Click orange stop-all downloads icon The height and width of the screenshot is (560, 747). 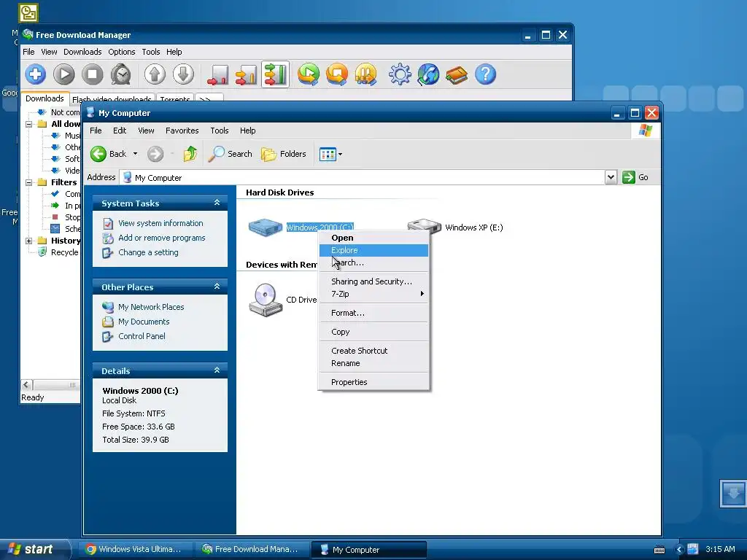pyautogui.click(x=337, y=74)
